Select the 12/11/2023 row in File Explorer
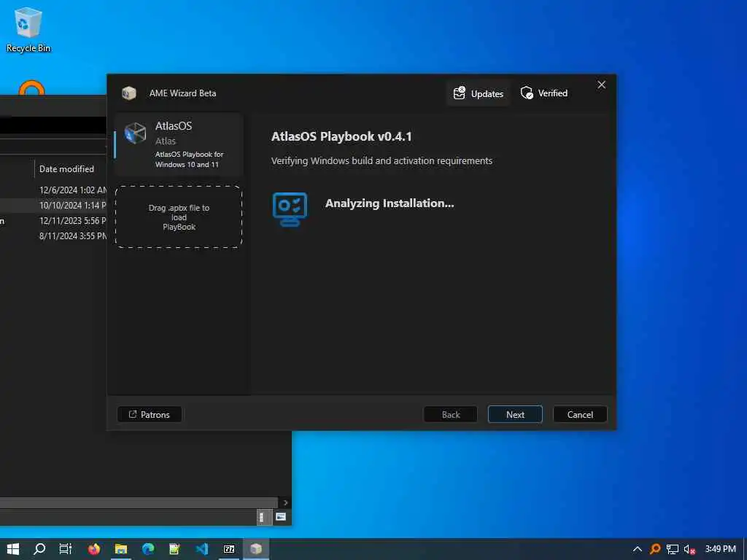Image resolution: width=747 pixels, height=560 pixels. point(53,220)
